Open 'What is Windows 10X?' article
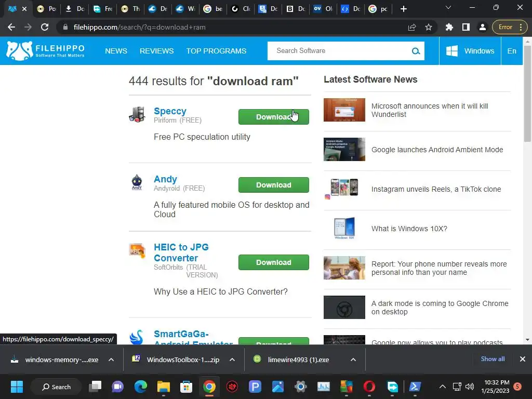532x399 pixels. click(x=409, y=229)
